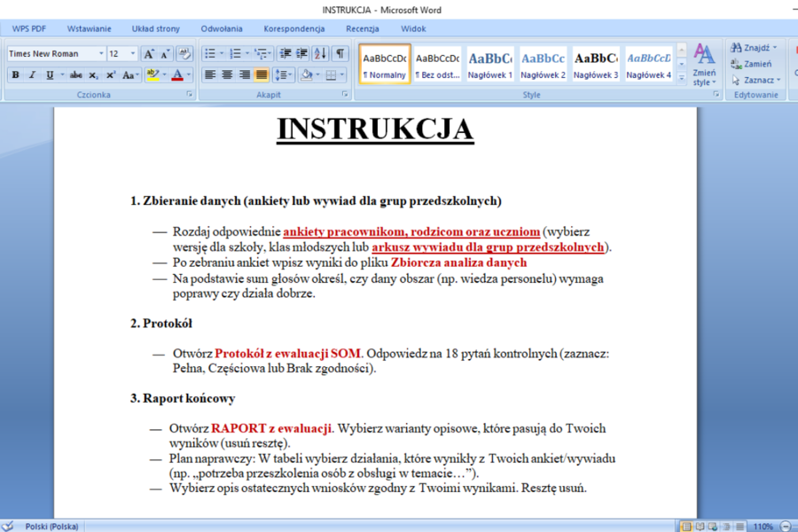Open highlight color dropdown arrow
The height and width of the screenshot is (532, 798).
click(x=164, y=74)
